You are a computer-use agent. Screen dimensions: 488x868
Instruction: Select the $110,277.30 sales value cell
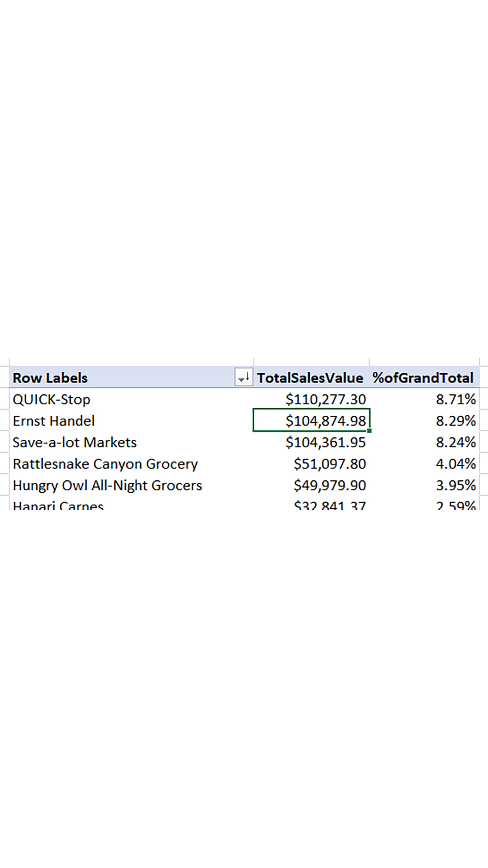pos(325,400)
